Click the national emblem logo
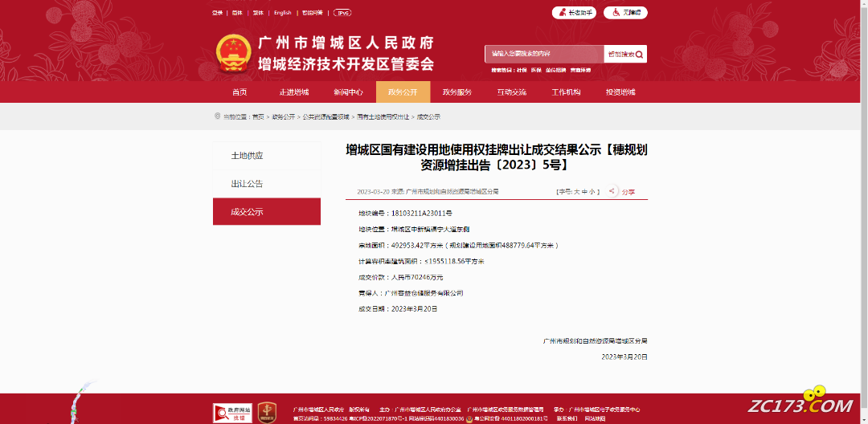Screen dimensions: 868x424 click(234, 54)
